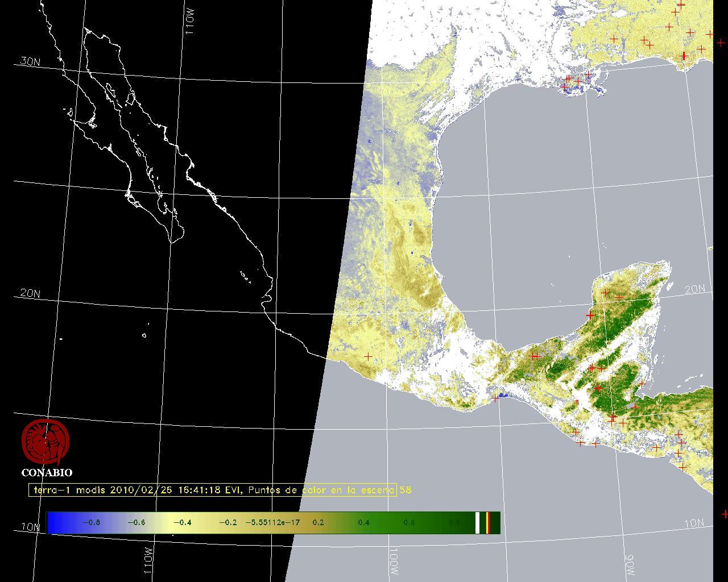
Task: Click the 20N label on the left side
Action: (30, 293)
